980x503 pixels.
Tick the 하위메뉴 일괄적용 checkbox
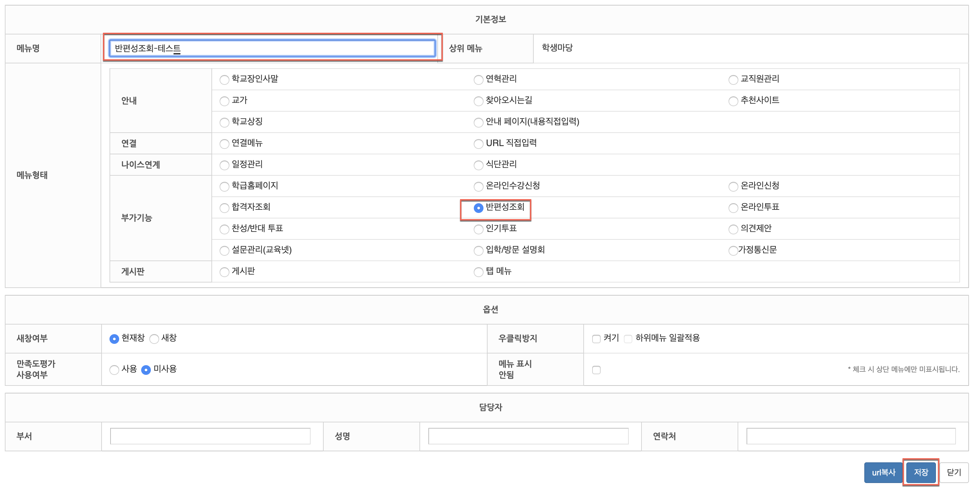(x=628, y=339)
